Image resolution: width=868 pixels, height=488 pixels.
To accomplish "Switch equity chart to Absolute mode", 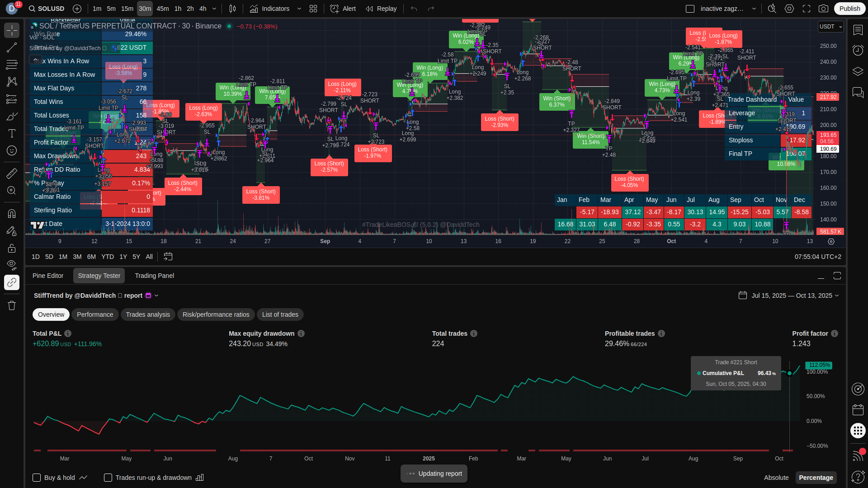I will pos(776,478).
